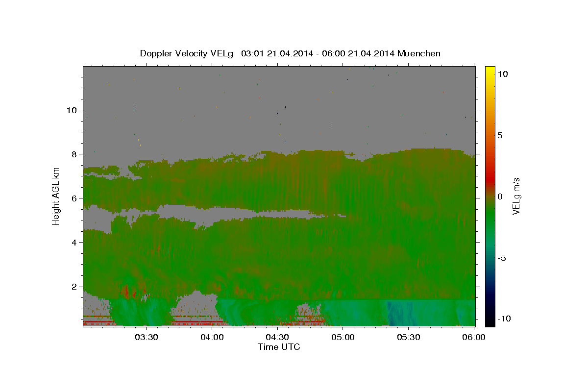Click the colorbar value -5 label

point(501,258)
